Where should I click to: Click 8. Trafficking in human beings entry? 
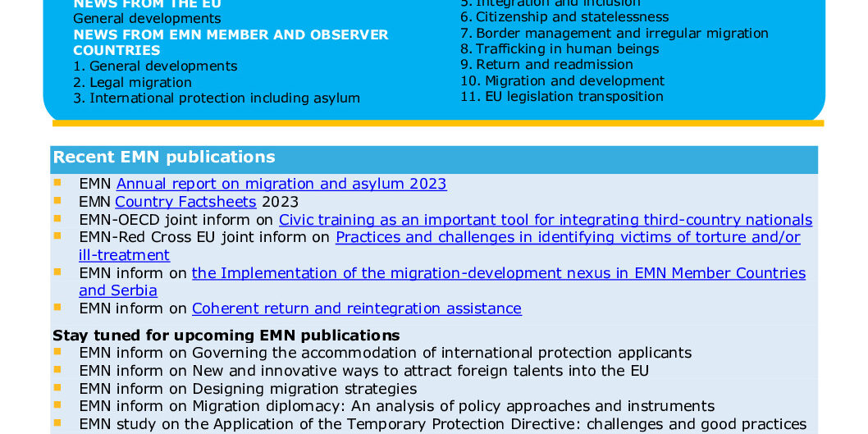click(x=559, y=49)
